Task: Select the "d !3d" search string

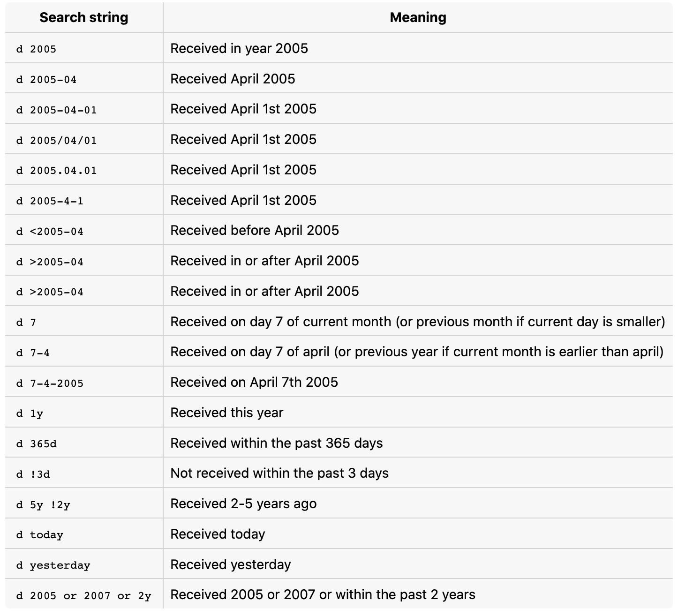Action: [x=33, y=474]
